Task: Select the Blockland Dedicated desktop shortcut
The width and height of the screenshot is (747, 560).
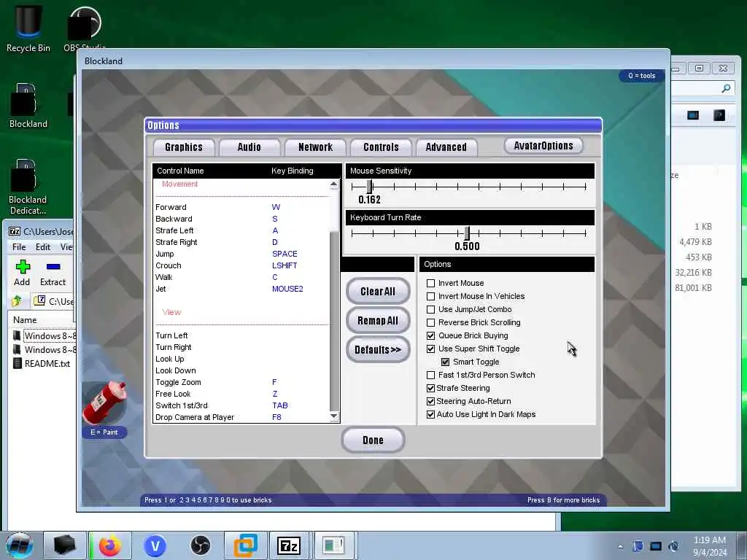Action: point(28,187)
